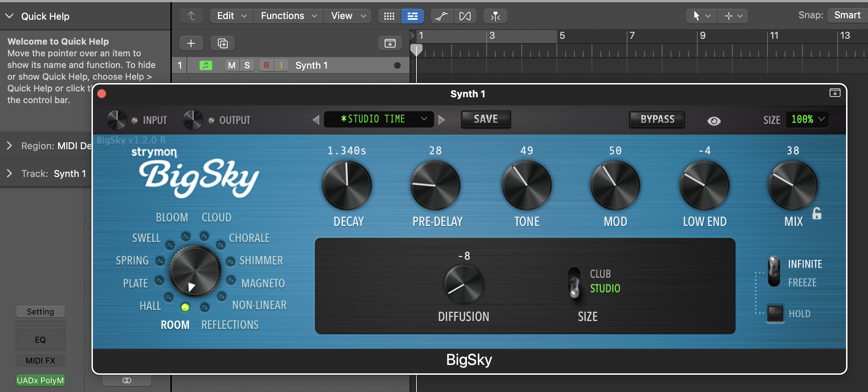Click the reverb type selector knob
868x392 pixels.
point(195,271)
